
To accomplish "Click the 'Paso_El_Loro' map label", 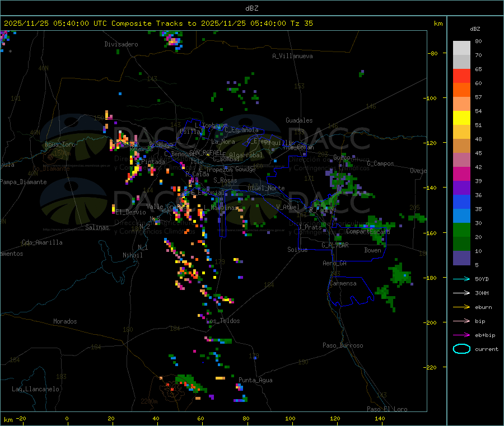I will 388,409.
